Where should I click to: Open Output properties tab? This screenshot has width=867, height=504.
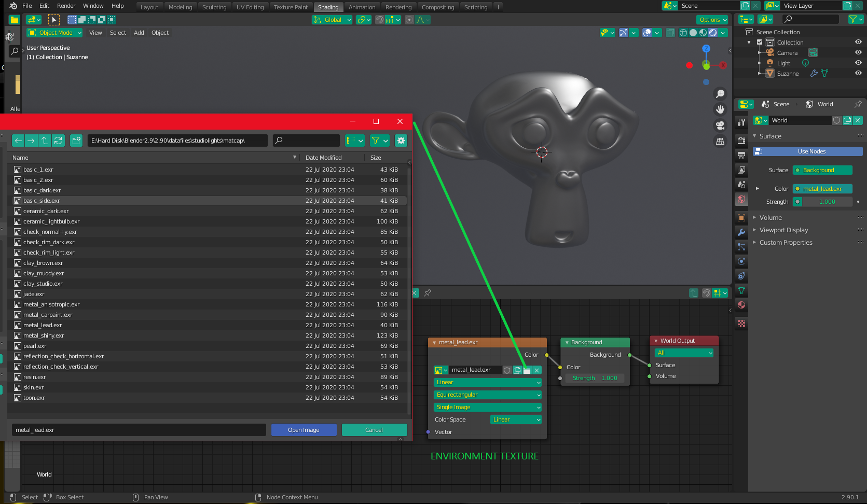coord(741,156)
